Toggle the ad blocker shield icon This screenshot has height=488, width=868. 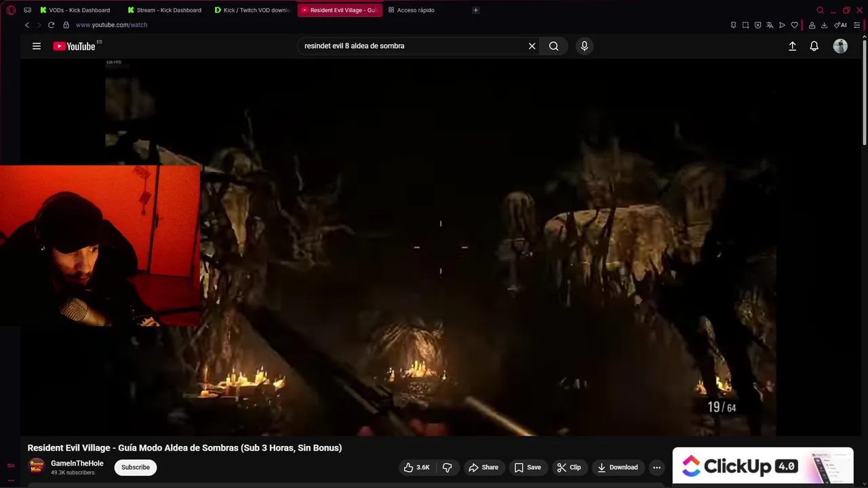[x=757, y=25]
